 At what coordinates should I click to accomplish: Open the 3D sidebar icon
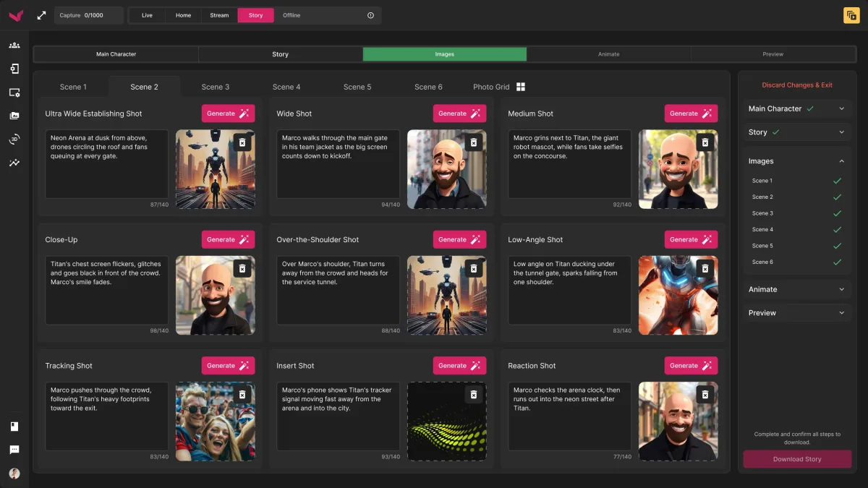[x=14, y=140]
